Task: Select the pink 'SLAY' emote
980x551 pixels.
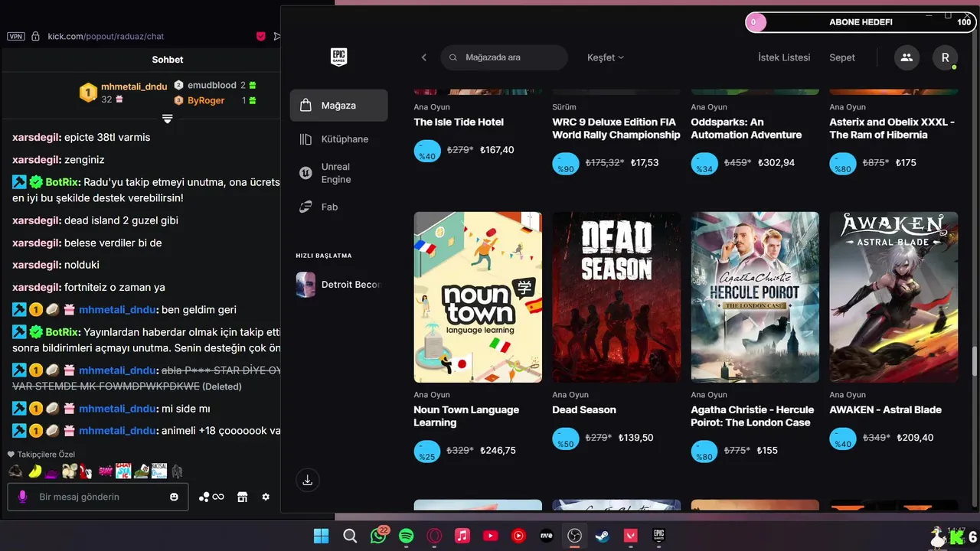Action: [x=106, y=471]
